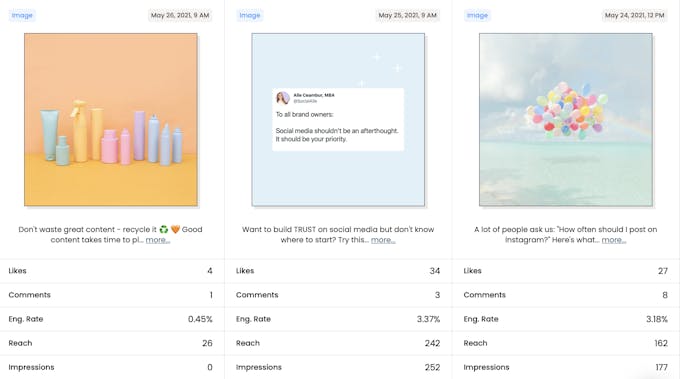
Task: Select the caption 'Don't waste great content'
Action: [110, 235]
